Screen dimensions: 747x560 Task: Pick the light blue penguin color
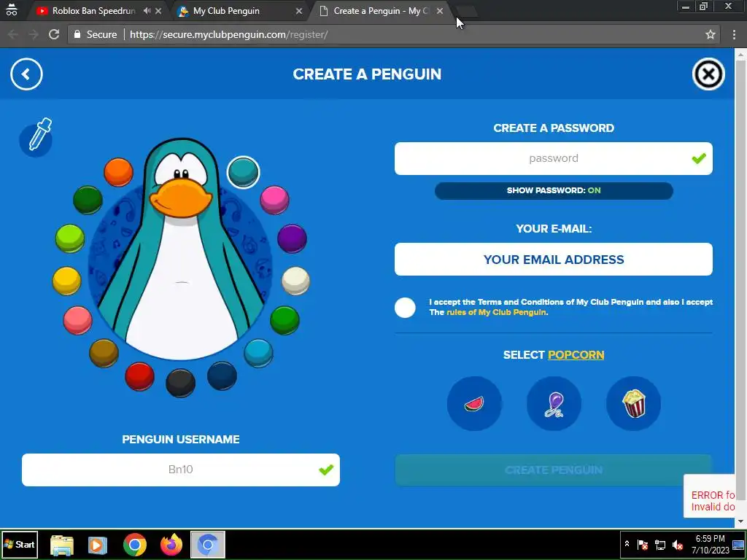[259, 353]
